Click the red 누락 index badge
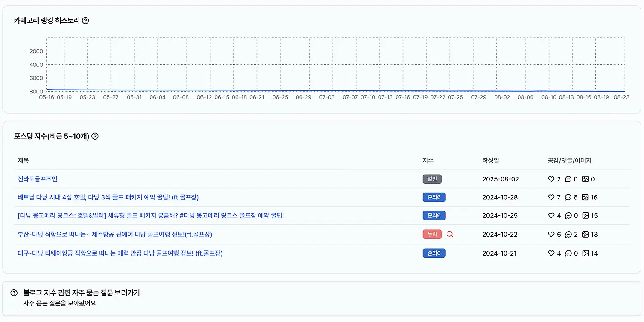The height and width of the screenshot is (322, 644). click(432, 234)
